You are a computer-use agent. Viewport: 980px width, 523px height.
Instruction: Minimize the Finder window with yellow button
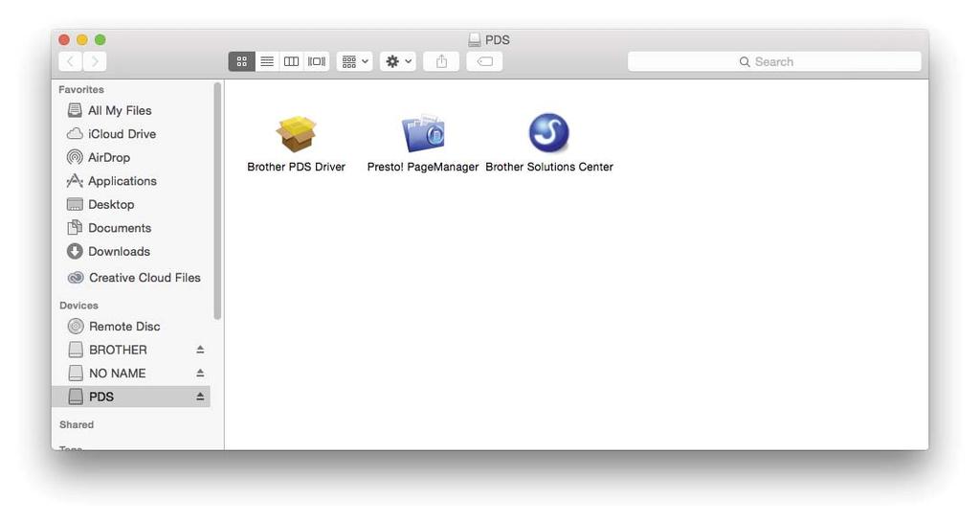(82, 40)
